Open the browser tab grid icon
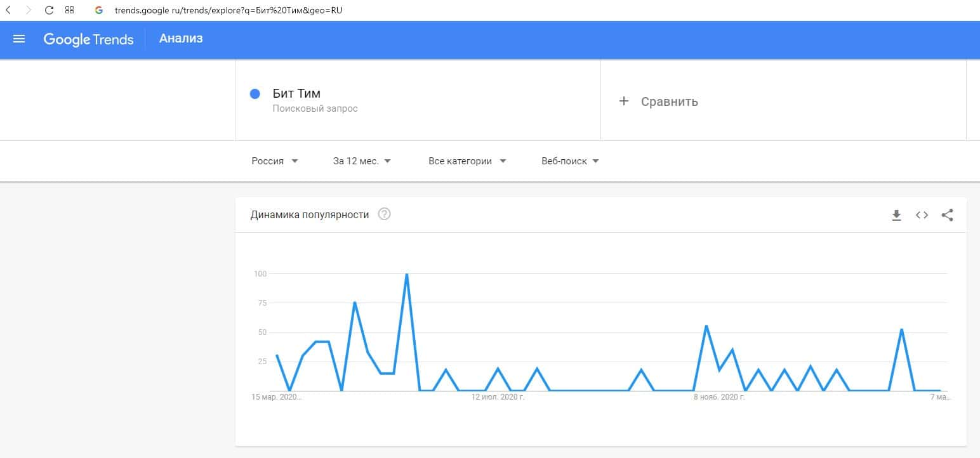Image resolution: width=980 pixels, height=458 pixels. 69,10
